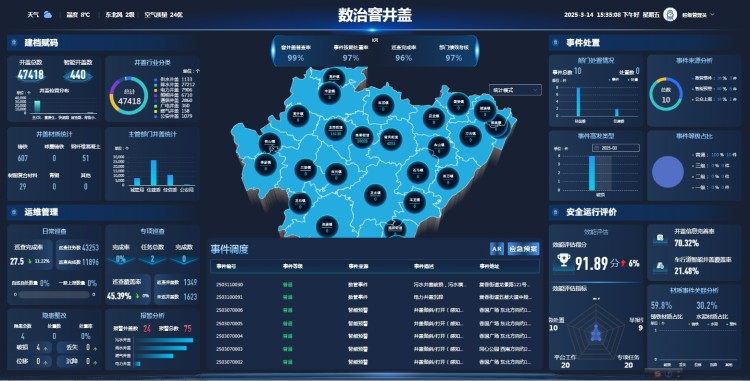Click the 安全运行评价 section header icon

[556, 212]
